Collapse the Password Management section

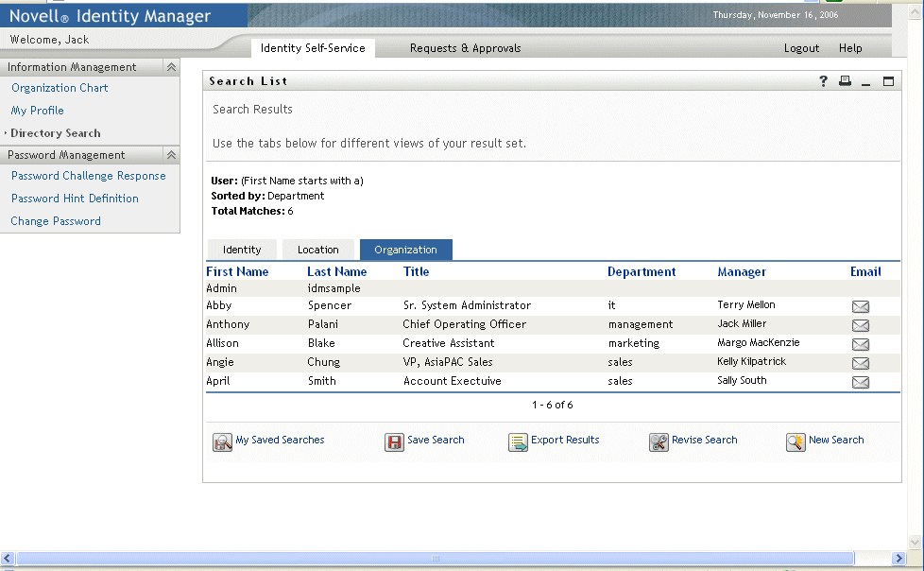171,155
